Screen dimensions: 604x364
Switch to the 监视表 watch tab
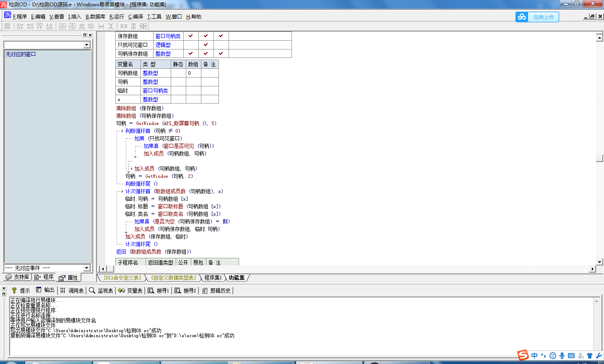tap(101, 291)
